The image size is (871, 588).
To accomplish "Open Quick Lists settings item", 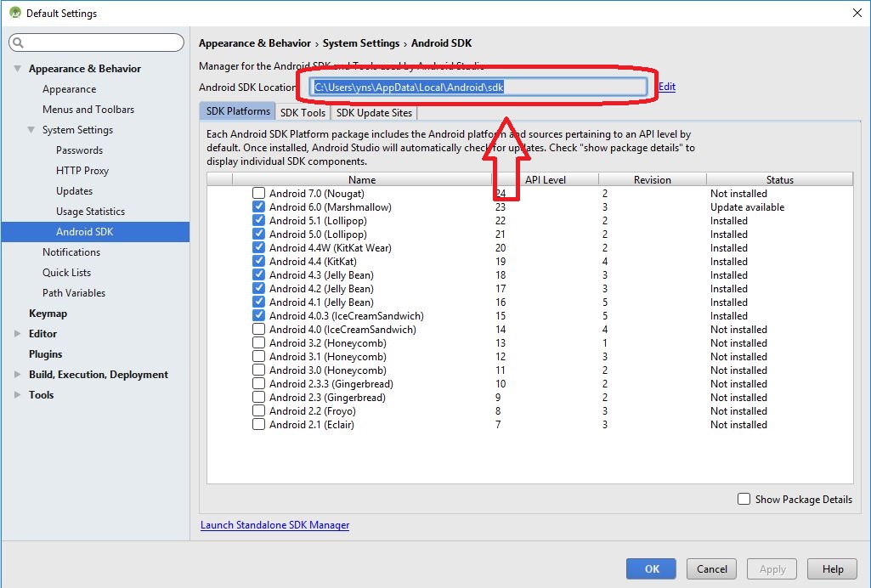I will coord(66,273).
